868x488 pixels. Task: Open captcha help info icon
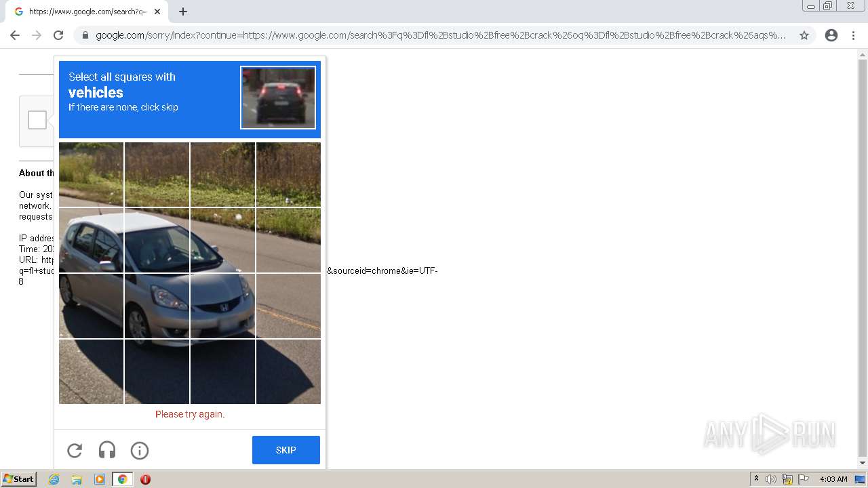pos(140,450)
